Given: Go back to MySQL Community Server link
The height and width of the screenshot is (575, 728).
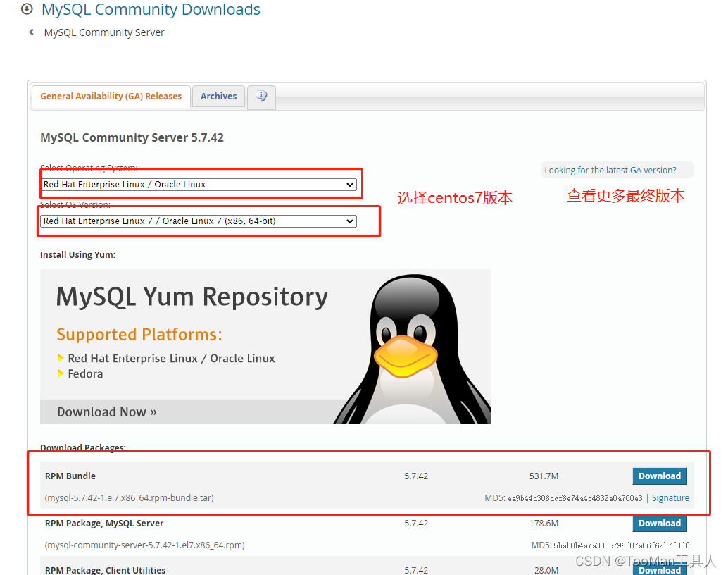Looking at the screenshot, I should [x=104, y=32].
